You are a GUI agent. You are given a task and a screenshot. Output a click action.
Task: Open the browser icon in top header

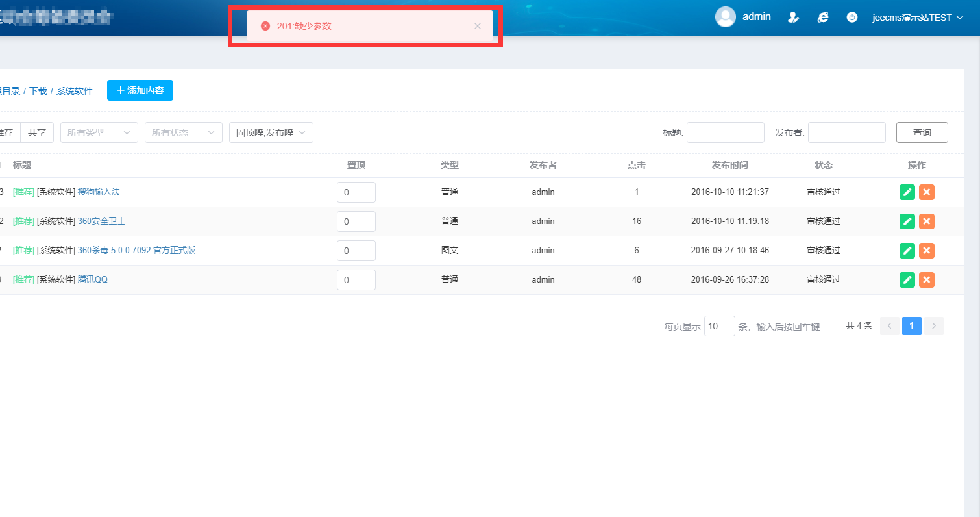pyautogui.click(x=823, y=18)
